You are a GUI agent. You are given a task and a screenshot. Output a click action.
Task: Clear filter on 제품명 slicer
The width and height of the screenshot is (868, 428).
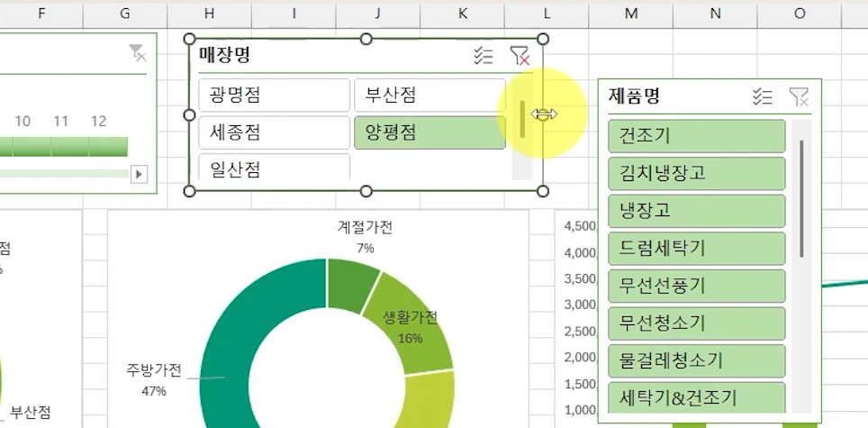(799, 97)
